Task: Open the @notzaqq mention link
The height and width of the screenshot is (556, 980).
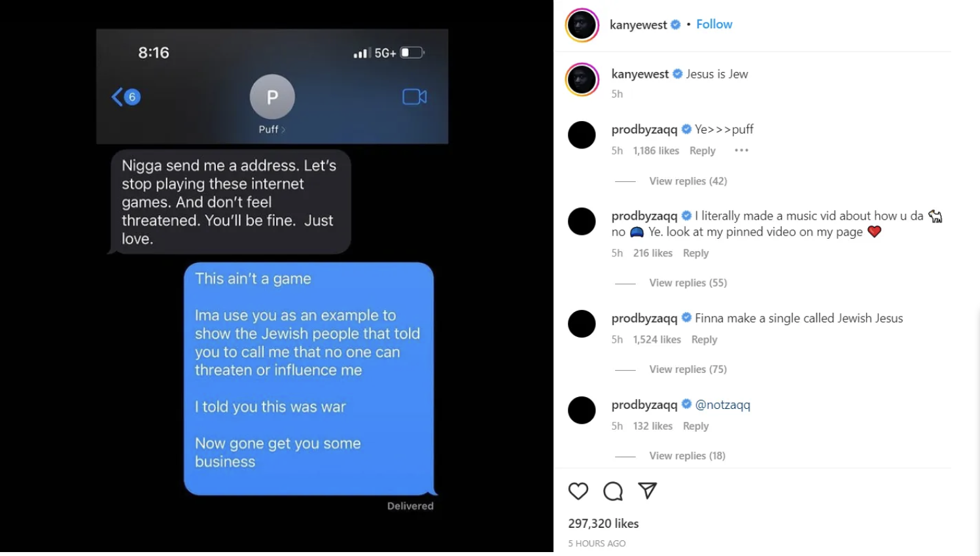Action: [x=722, y=405]
